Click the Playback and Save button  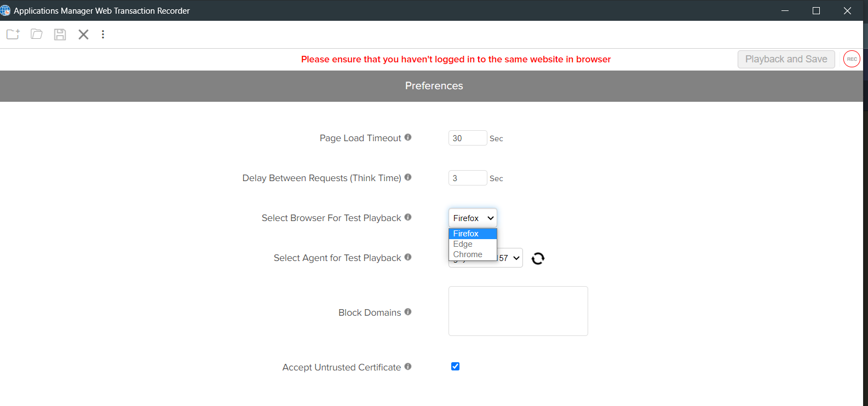[786, 59]
